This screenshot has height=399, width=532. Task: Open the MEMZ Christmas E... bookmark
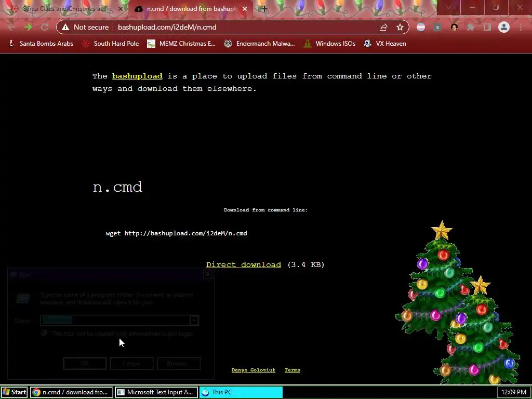tap(181, 44)
